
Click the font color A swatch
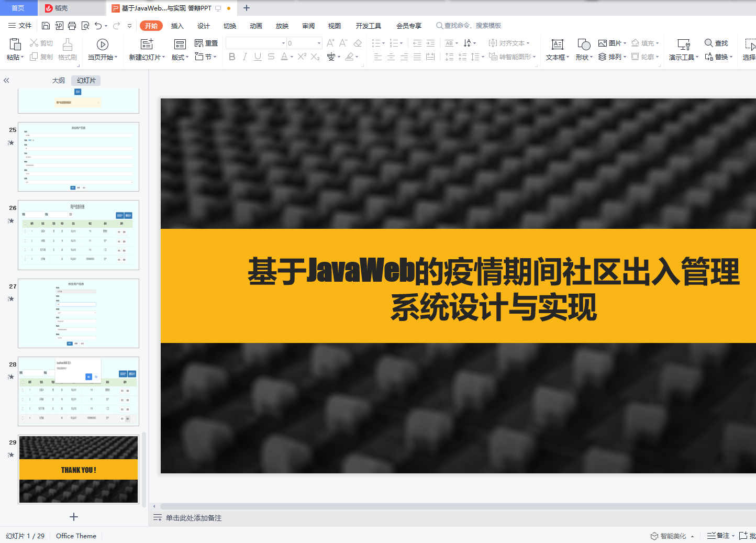(x=284, y=57)
